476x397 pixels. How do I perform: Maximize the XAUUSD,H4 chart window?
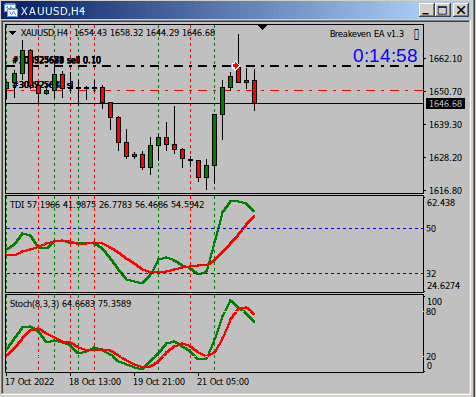click(x=443, y=10)
